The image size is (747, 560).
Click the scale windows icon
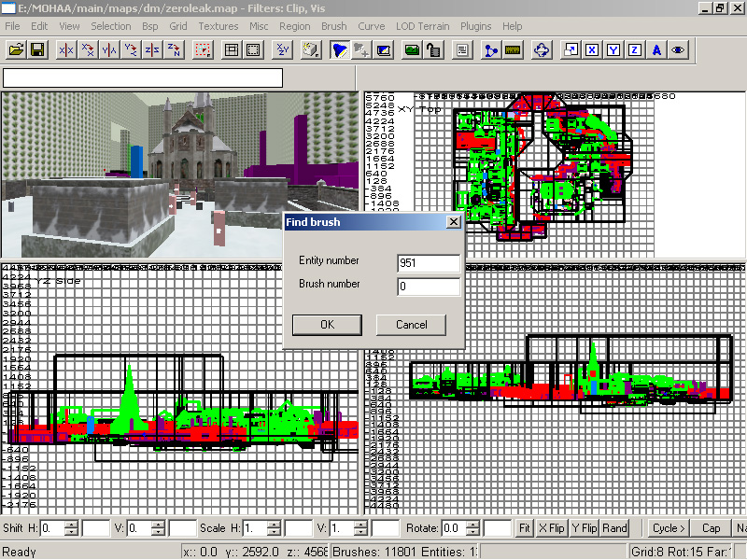coord(571,49)
